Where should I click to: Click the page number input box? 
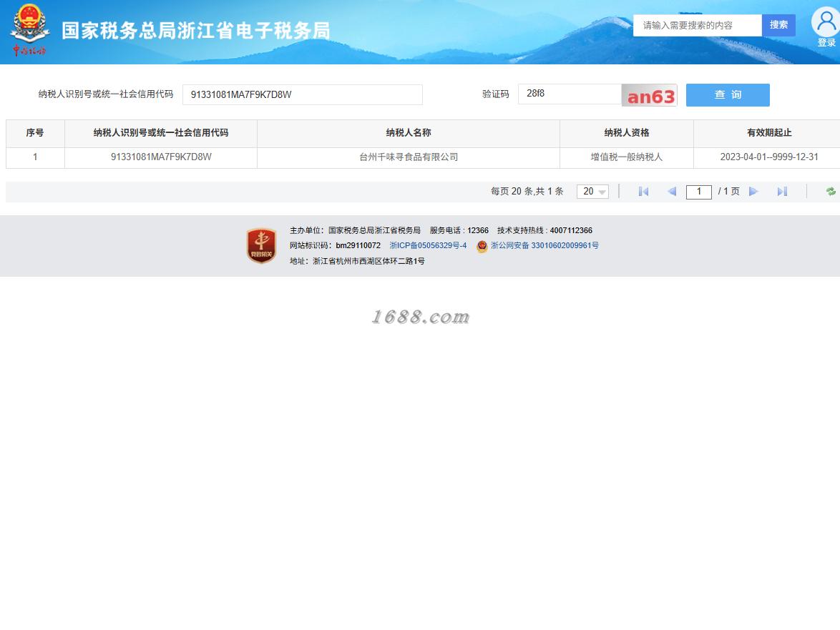tap(698, 192)
